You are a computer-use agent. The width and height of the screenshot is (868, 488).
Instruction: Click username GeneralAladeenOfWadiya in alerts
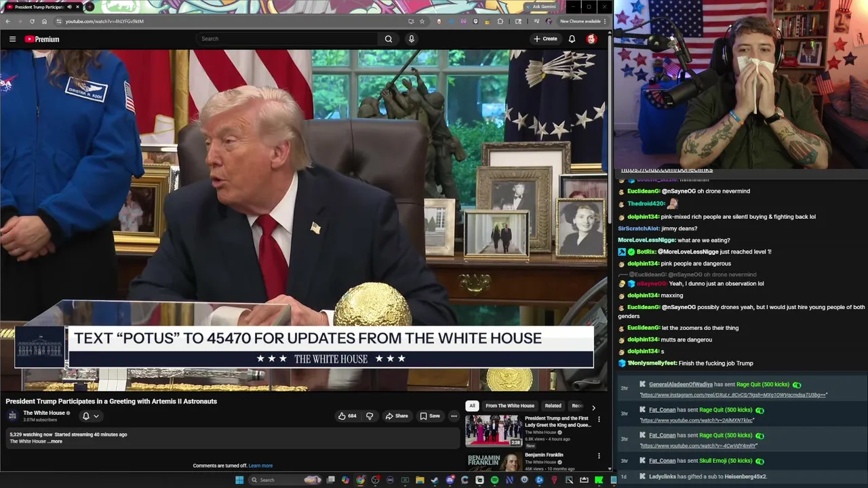tap(680, 384)
